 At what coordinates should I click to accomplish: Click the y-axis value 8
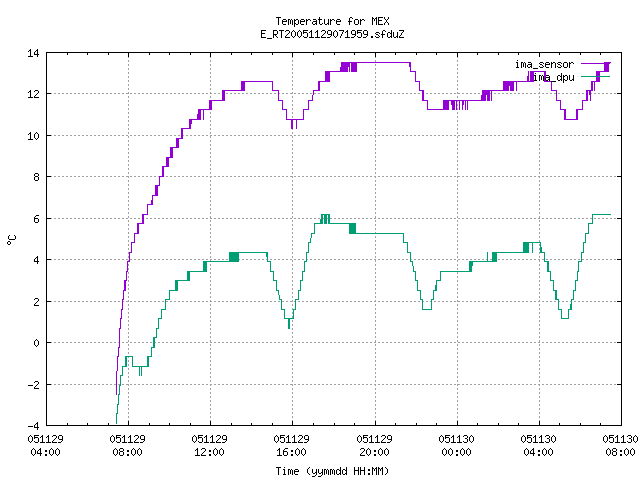click(36, 177)
